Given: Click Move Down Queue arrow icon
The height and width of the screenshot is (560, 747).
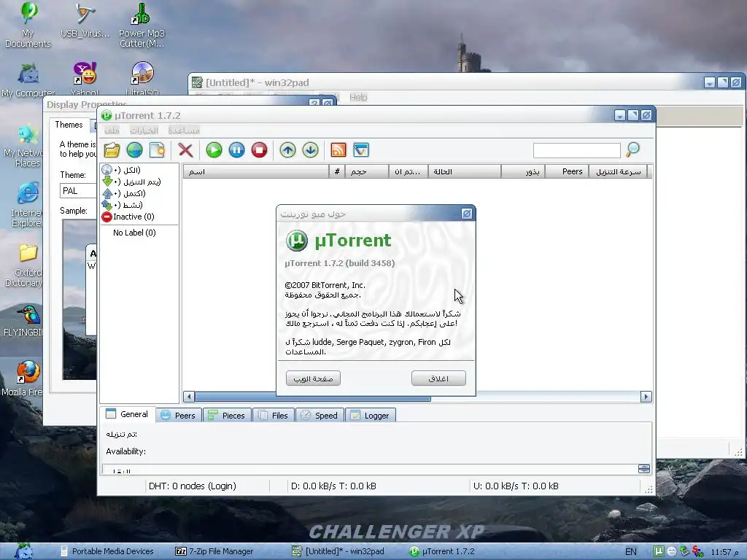Looking at the screenshot, I should point(310,150).
